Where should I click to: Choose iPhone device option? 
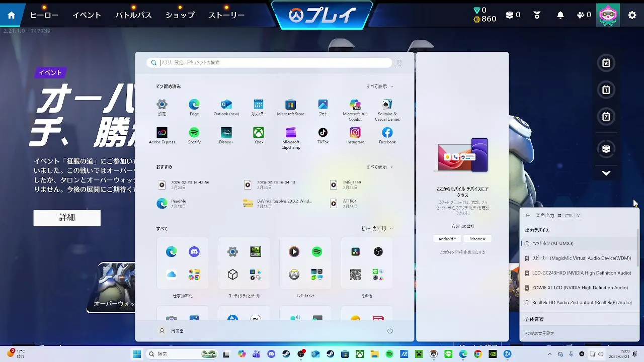pyautogui.click(x=477, y=239)
